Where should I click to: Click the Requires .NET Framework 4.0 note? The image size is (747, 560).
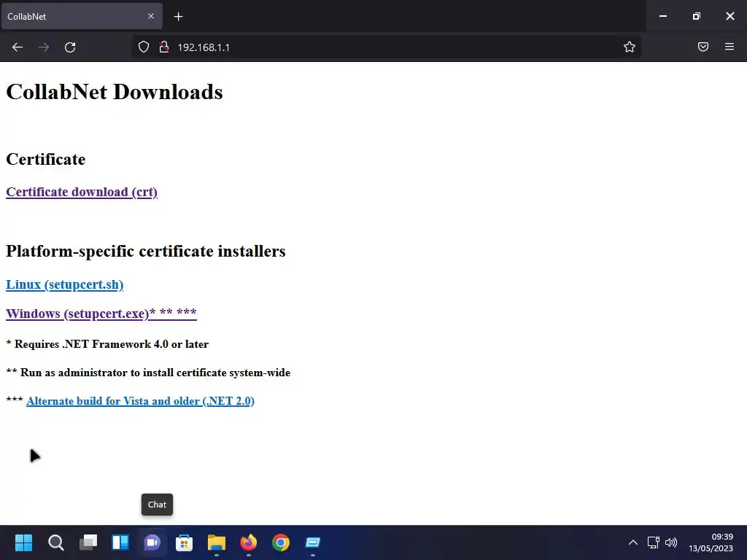pyautogui.click(x=107, y=344)
